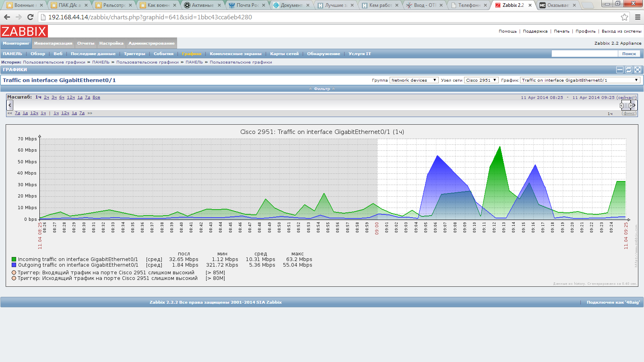Click the search input field

(x=584, y=53)
